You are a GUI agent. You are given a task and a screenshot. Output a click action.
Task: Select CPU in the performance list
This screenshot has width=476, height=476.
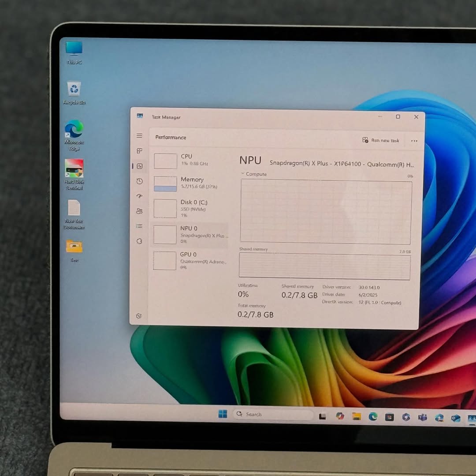190,160
